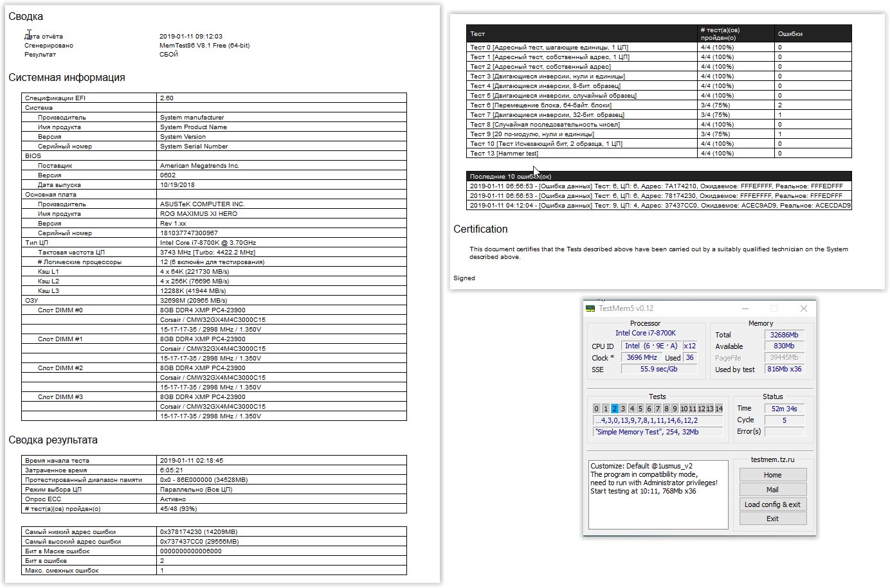Click the Mail button in TestMem5
Viewport: 890px width, 588px height.
772,490
